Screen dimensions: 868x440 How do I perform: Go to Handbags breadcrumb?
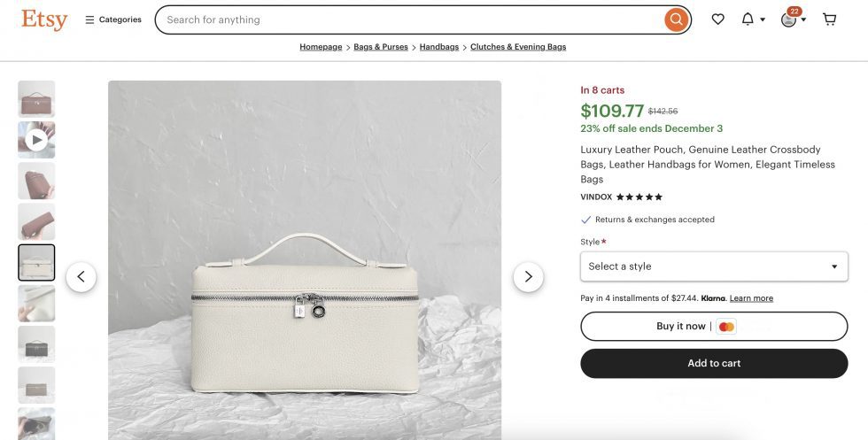pyautogui.click(x=439, y=47)
